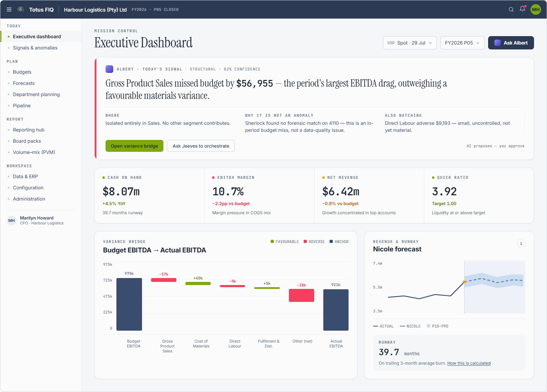Click the Totus FIQ logo icon
Viewport: 547px width, 392px height.
(x=21, y=9)
